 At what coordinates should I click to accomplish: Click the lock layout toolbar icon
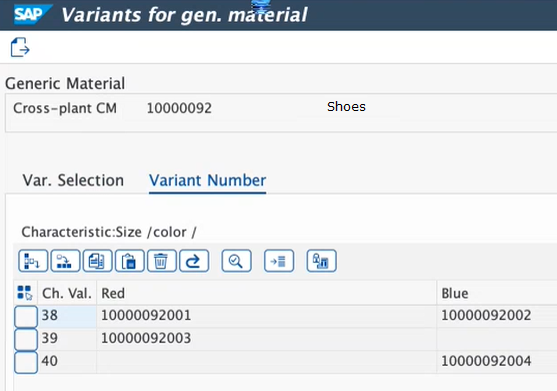coord(321,261)
